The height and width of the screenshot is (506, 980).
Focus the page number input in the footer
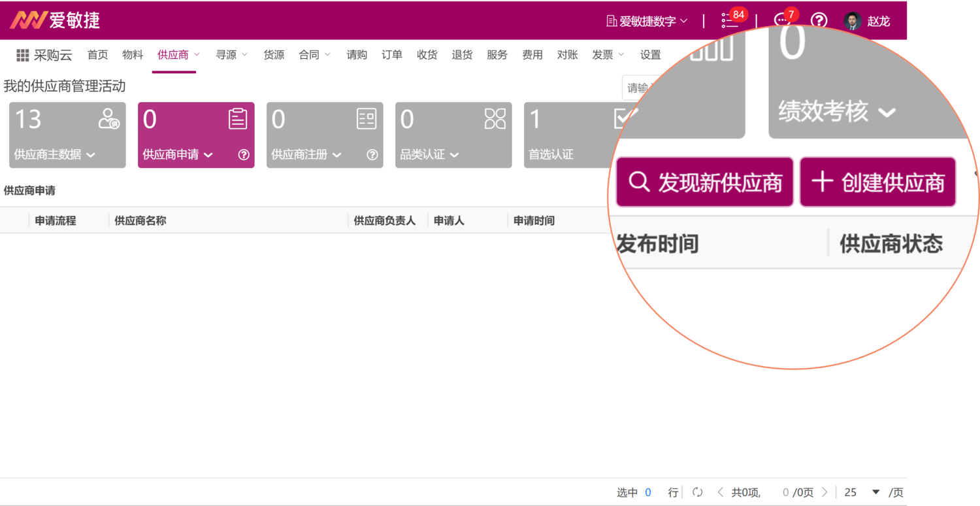coord(785,492)
